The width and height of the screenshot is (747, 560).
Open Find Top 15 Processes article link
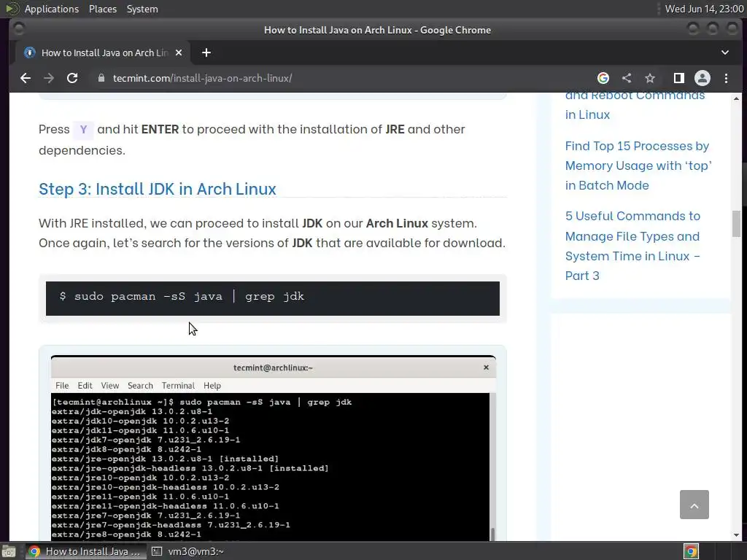coord(638,166)
